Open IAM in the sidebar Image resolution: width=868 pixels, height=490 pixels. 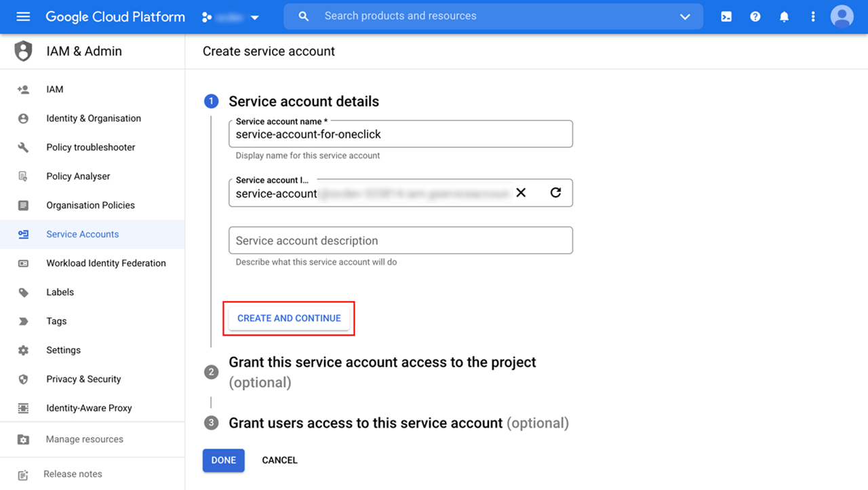coord(92,90)
